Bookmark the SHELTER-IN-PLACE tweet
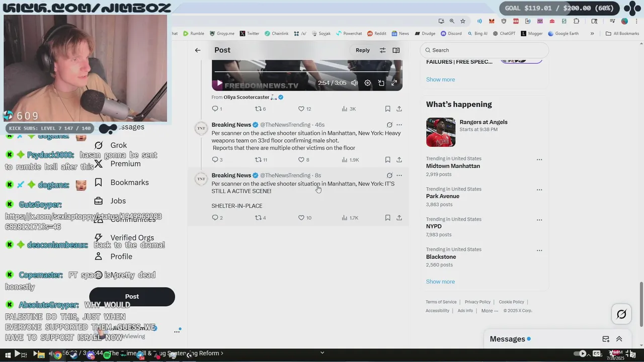 [x=387, y=218]
